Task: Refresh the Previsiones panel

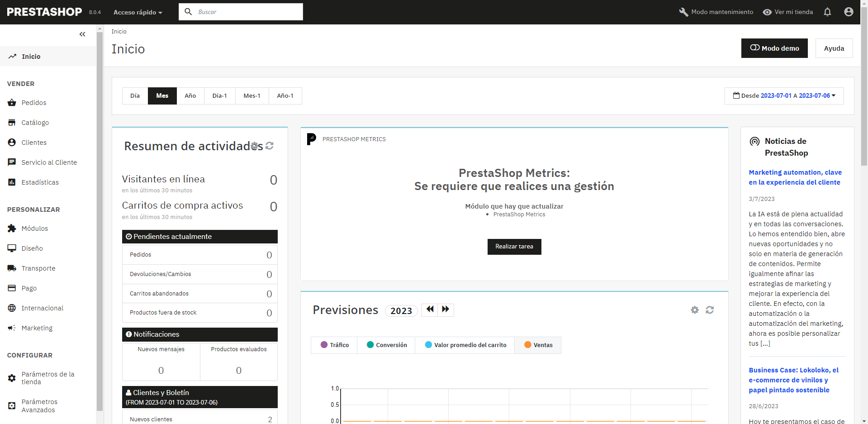Action: pos(710,310)
